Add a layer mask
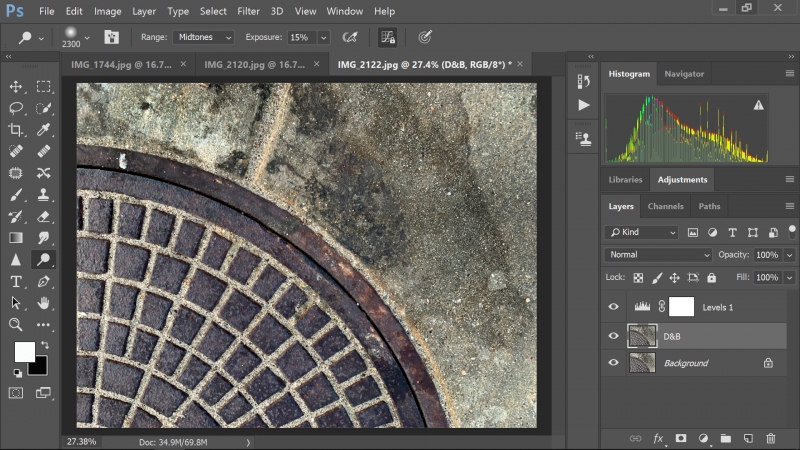The height and width of the screenshot is (450, 800). [681, 438]
